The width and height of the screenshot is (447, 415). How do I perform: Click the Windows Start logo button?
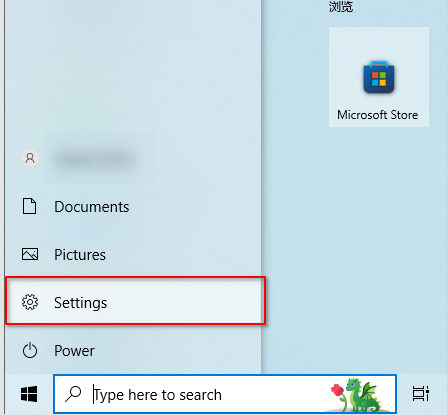coord(29,394)
